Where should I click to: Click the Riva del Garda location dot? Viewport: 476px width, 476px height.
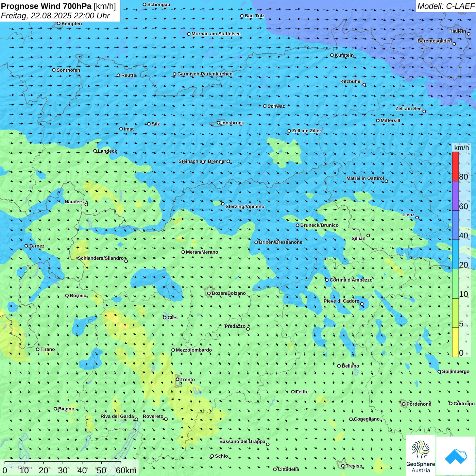click(137, 419)
